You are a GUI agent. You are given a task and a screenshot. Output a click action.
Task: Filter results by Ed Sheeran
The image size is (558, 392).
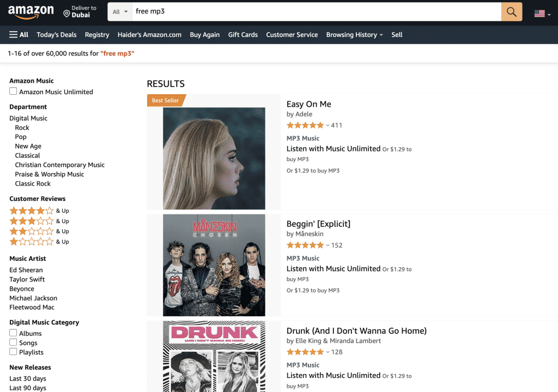point(25,269)
